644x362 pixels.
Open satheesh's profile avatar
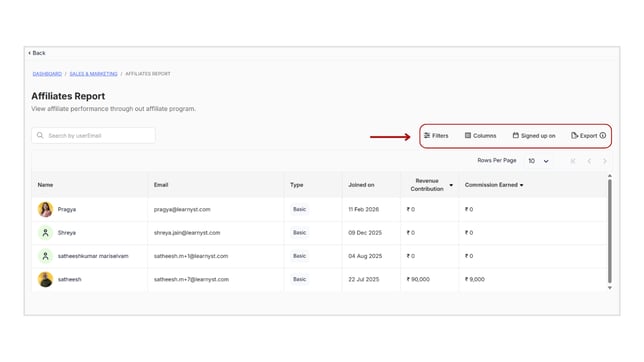pyautogui.click(x=45, y=279)
